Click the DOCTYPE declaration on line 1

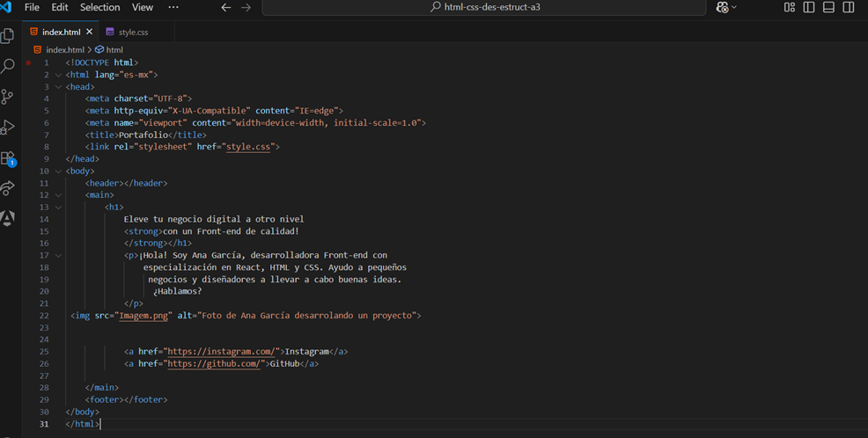(102, 62)
